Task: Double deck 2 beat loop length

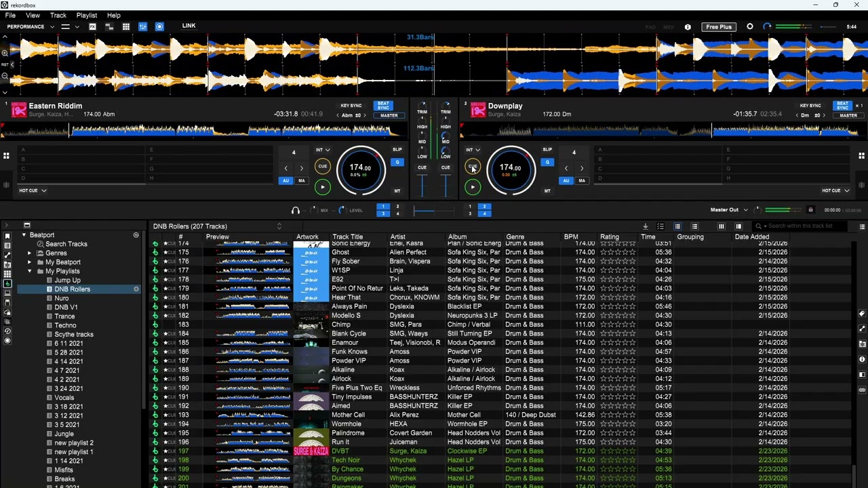Action: click(x=582, y=168)
